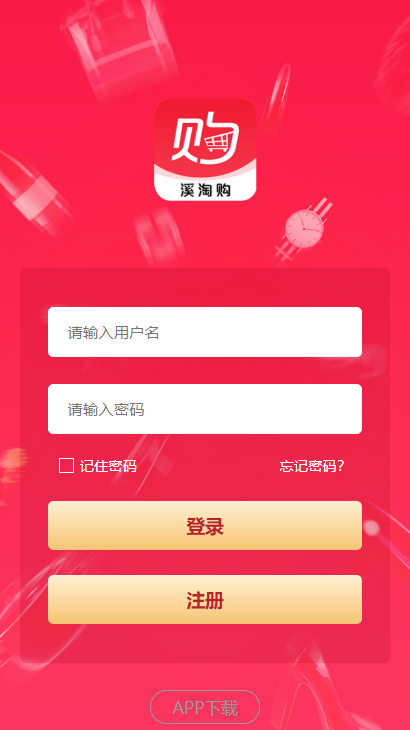The width and height of the screenshot is (410, 730).
Task: Click the shopping cart graphic in logo
Action: point(219,143)
